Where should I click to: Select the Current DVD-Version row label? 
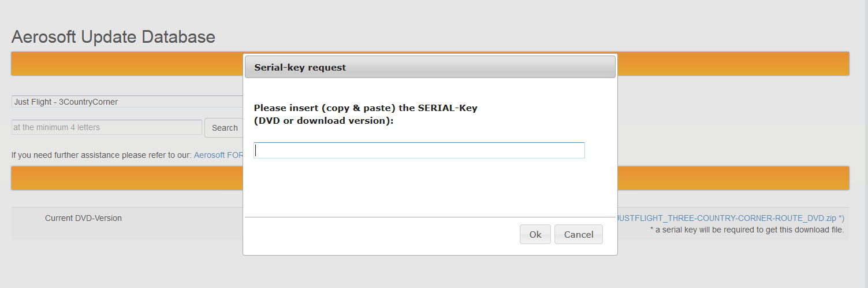click(x=83, y=218)
